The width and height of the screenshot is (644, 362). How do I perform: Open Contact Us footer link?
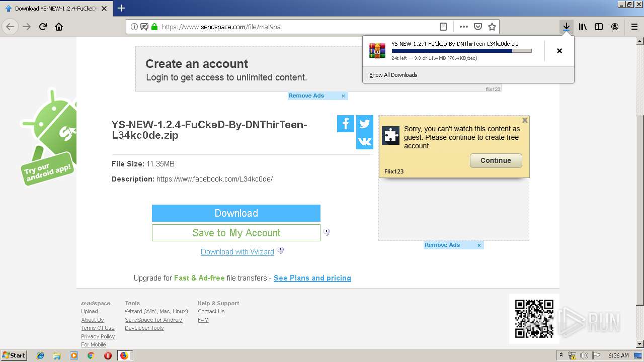(x=211, y=311)
